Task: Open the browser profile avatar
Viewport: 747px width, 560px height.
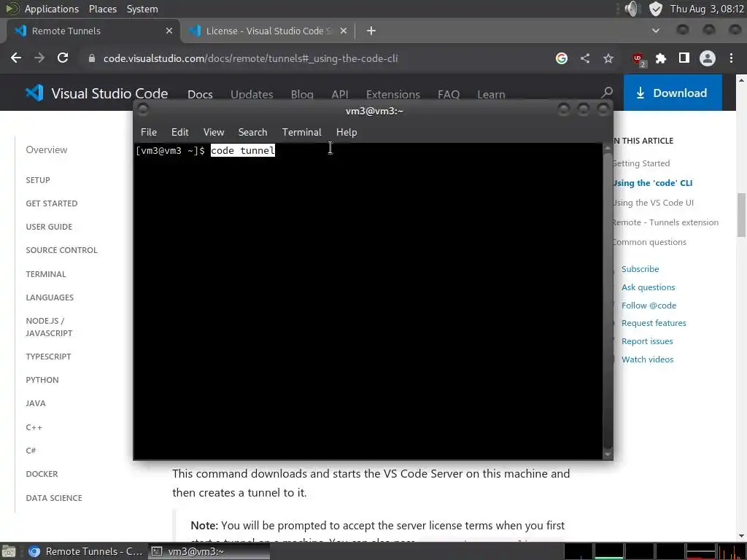Action: [708, 58]
